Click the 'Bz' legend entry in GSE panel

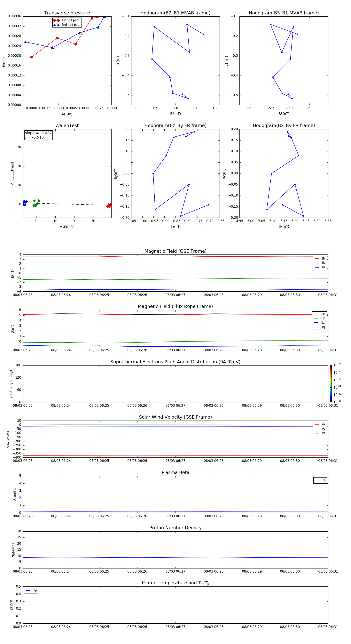[320, 267]
